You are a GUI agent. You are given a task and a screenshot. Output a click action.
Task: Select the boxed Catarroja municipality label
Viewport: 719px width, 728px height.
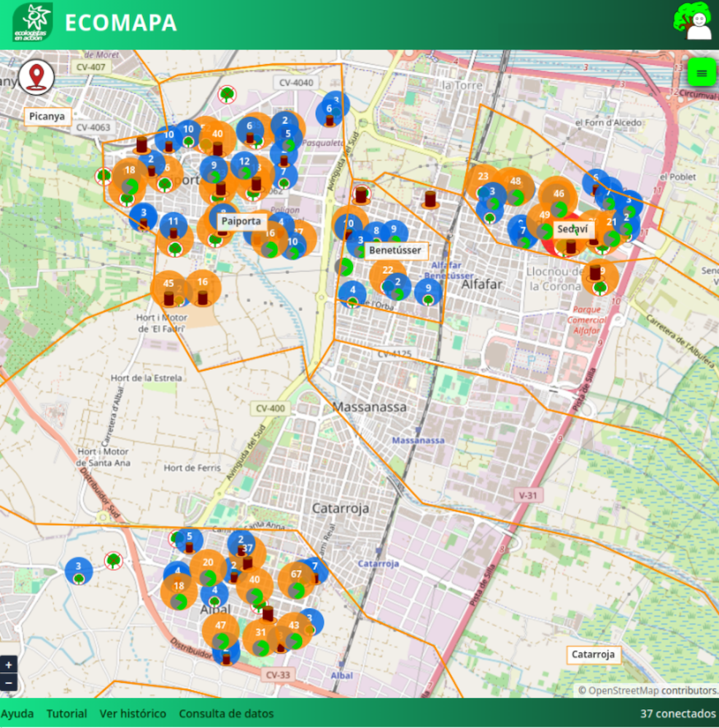pyautogui.click(x=593, y=654)
